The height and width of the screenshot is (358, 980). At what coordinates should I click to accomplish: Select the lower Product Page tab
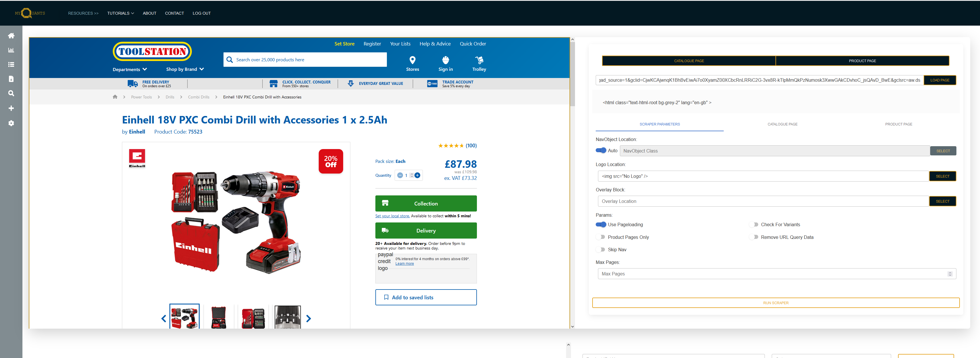pyautogui.click(x=898, y=124)
